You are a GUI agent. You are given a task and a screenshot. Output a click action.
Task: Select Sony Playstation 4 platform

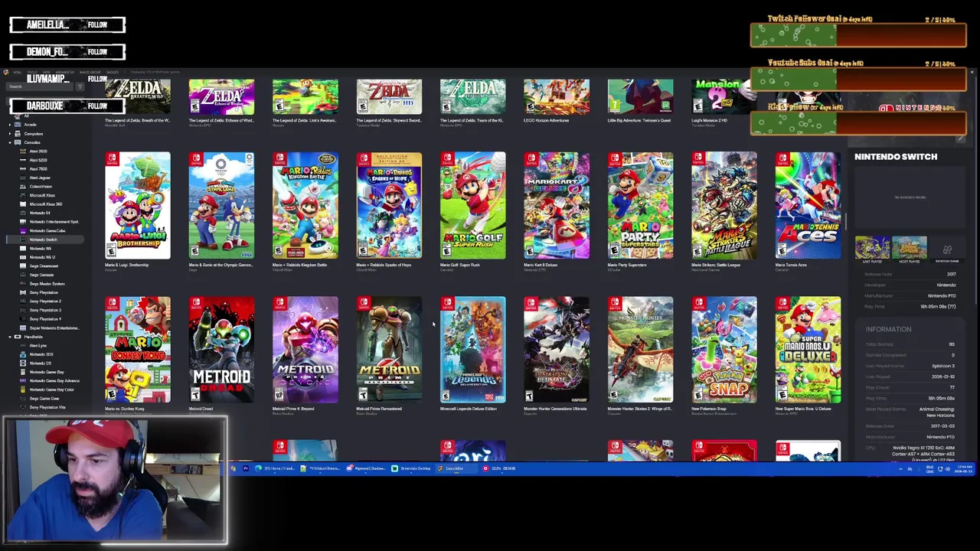pyautogui.click(x=45, y=319)
